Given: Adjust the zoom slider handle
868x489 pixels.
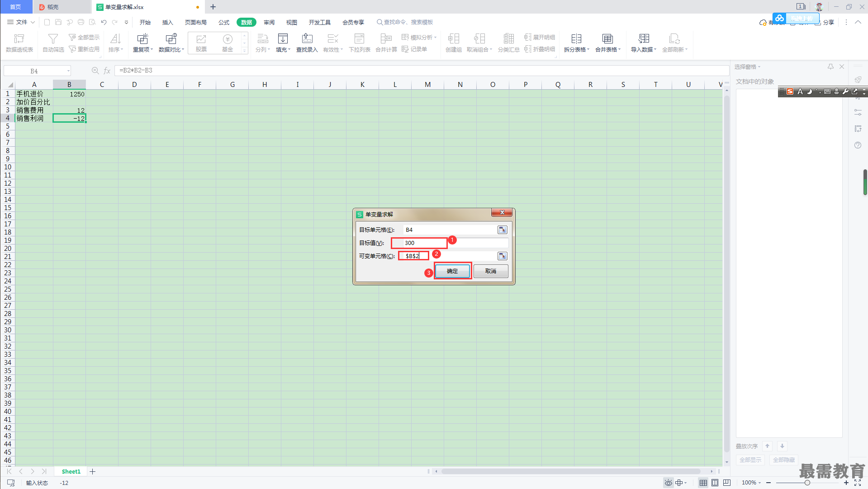Looking at the screenshot, I should 807,483.
